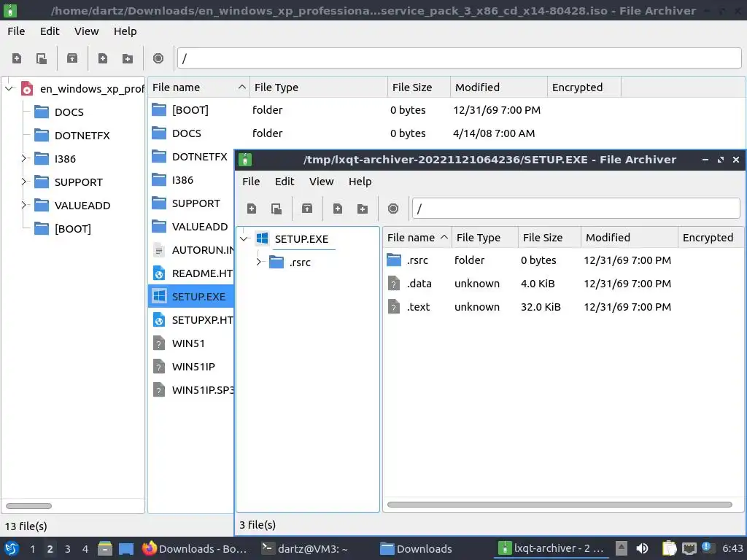Image resolution: width=747 pixels, height=560 pixels.
Task: Click Add files icon in ISO window toolbar
Action: pyautogui.click(x=102, y=58)
